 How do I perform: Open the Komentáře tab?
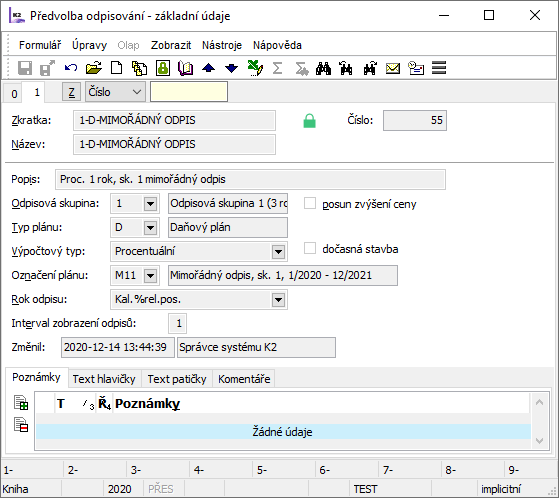[x=244, y=379]
